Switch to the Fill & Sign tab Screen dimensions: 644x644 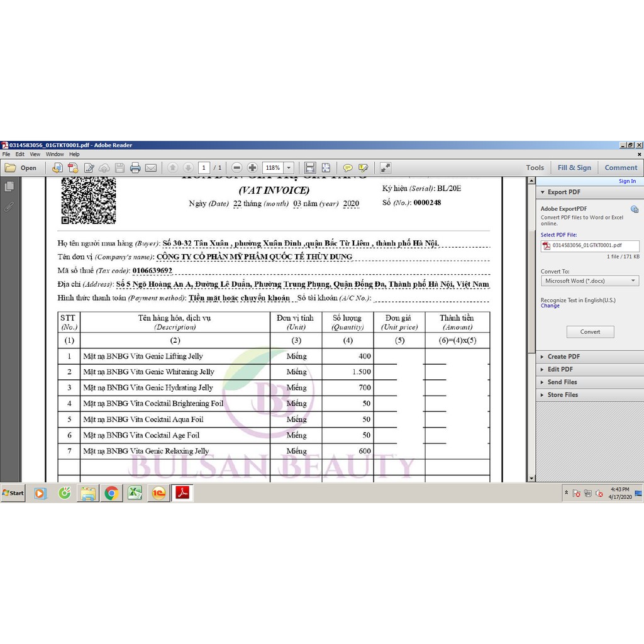(x=574, y=168)
